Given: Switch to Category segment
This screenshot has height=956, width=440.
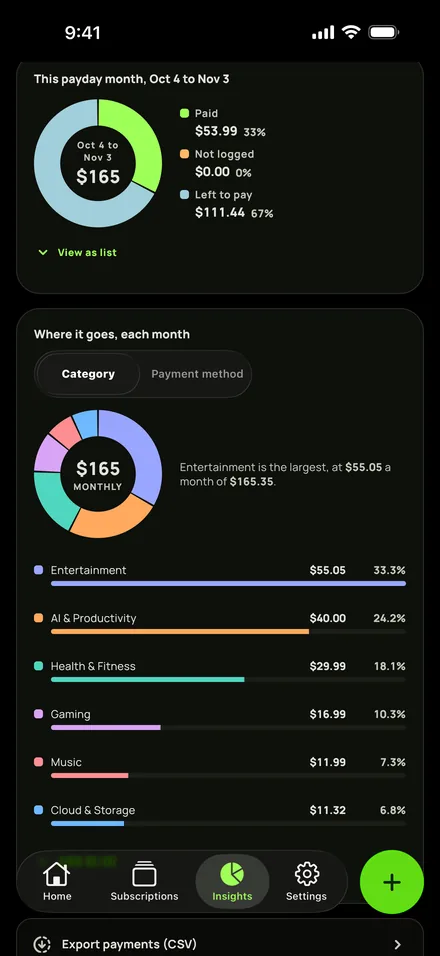Looking at the screenshot, I should 88,374.
